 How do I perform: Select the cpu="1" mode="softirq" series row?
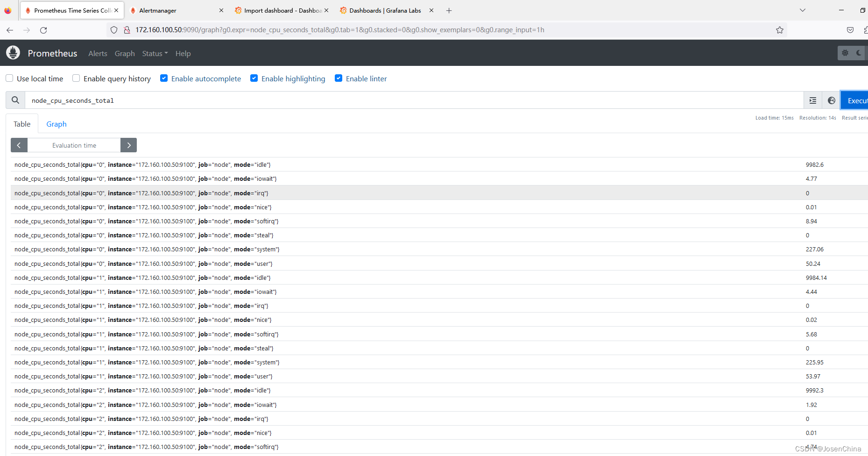[x=439, y=334]
